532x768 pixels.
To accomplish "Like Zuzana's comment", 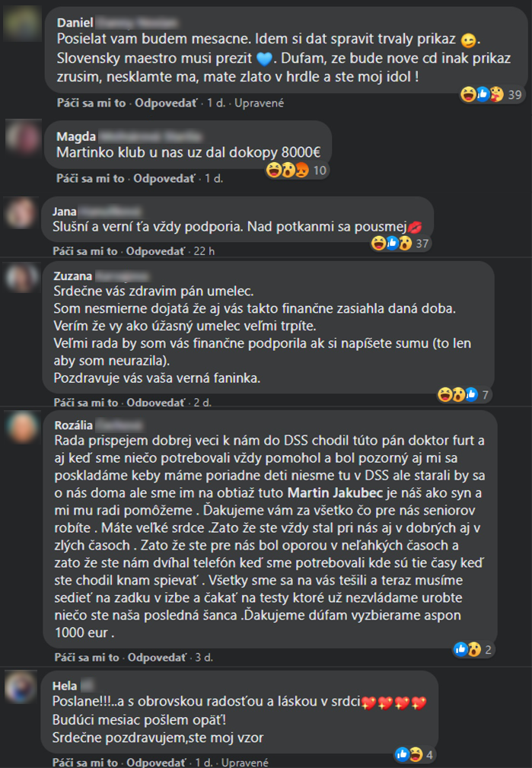I will click(86, 402).
